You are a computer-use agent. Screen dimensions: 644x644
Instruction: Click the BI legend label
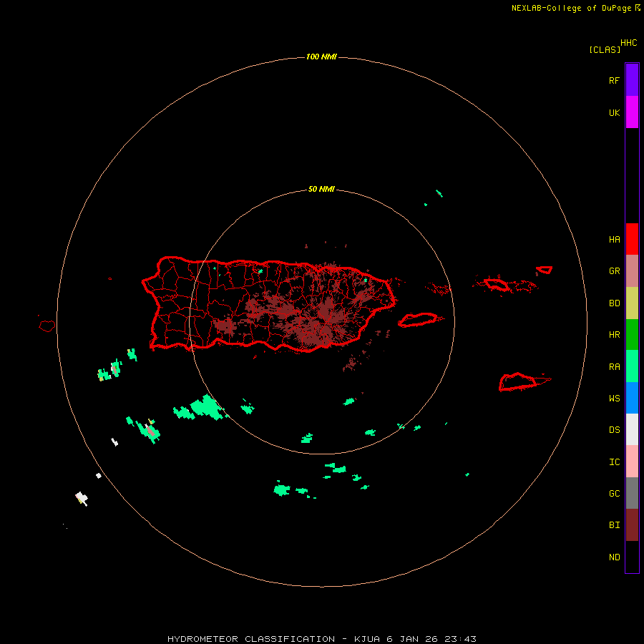click(614, 525)
